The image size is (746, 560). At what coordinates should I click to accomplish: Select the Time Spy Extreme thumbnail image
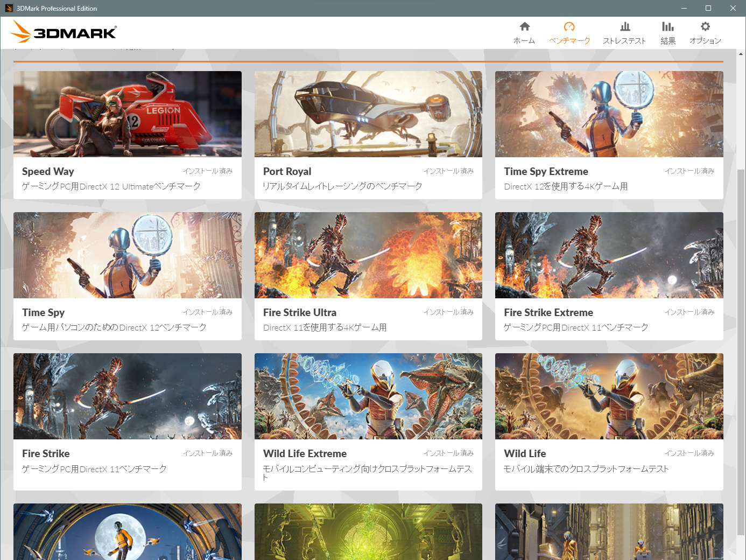click(609, 114)
